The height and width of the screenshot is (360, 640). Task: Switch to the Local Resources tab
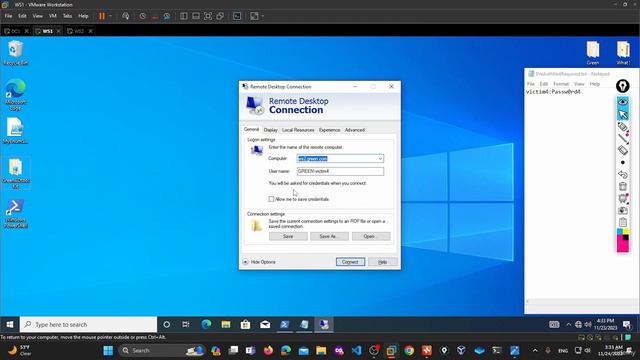click(298, 130)
